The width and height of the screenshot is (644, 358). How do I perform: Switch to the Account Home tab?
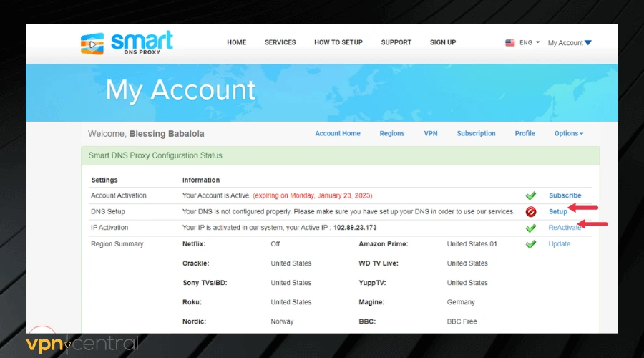coord(338,134)
